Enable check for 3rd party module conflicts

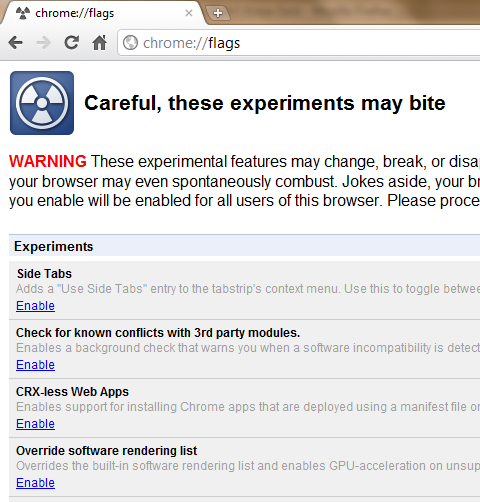tap(35, 365)
